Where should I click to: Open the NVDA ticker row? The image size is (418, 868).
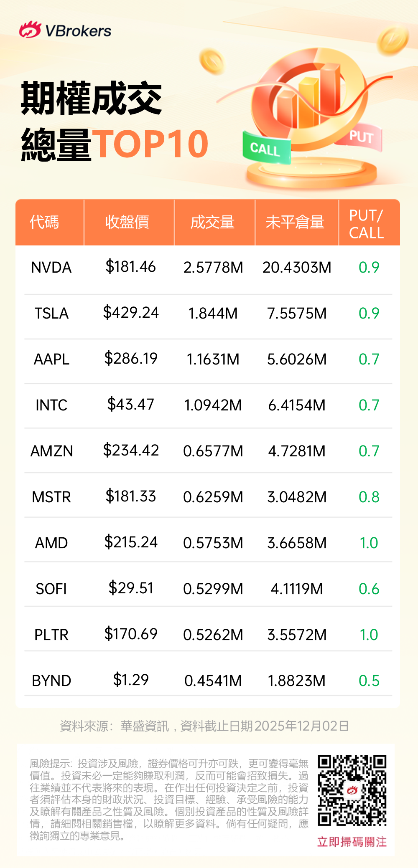coord(51,267)
